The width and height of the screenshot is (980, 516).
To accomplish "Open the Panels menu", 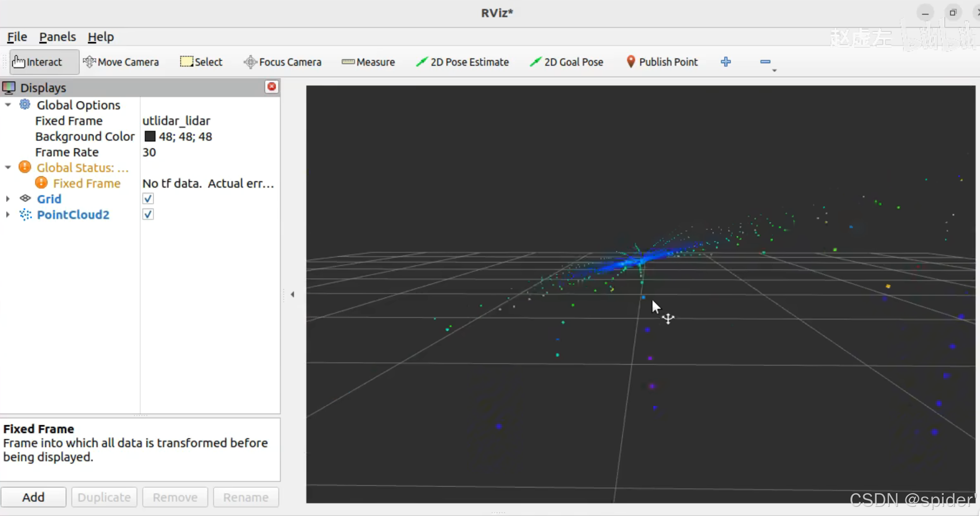I will click(57, 37).
